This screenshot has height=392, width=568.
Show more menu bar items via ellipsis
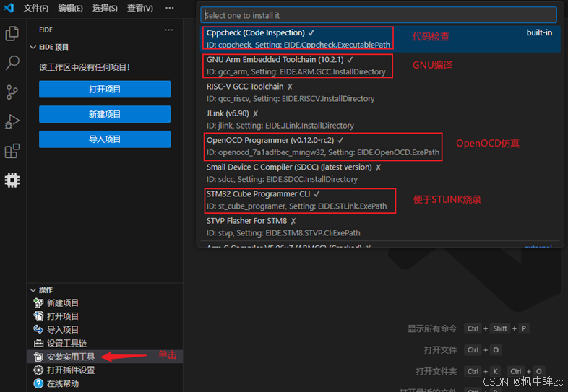point(170,8)
